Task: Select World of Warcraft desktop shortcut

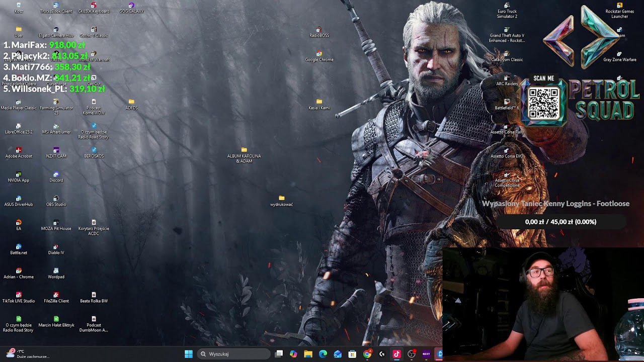Action: pyautogui.click(x=94, y=56)
